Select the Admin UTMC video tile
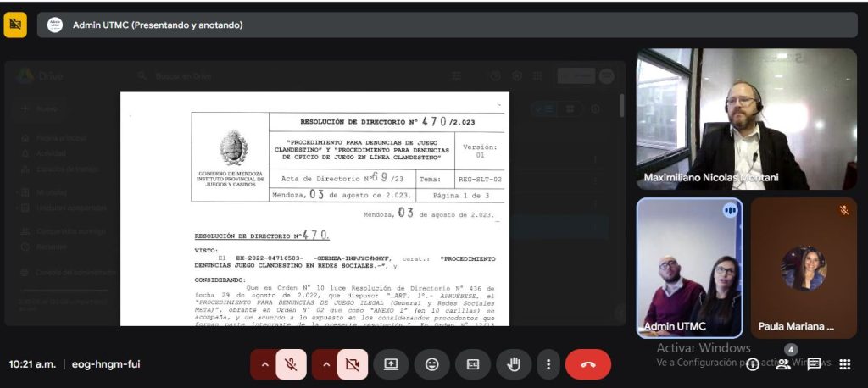 click(687, 268)
